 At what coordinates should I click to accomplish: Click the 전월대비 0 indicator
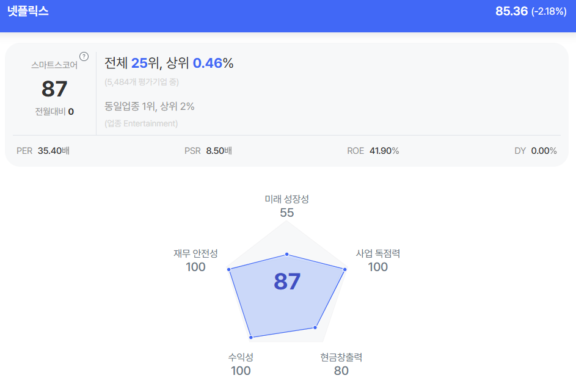(x=54, y=112)
